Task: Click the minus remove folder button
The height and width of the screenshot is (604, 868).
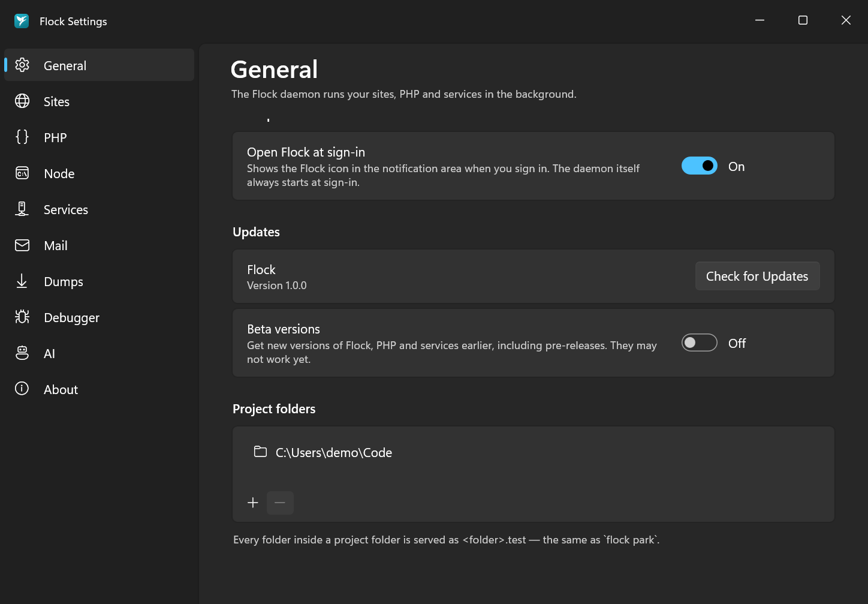Action: click(x=280, y=503)
